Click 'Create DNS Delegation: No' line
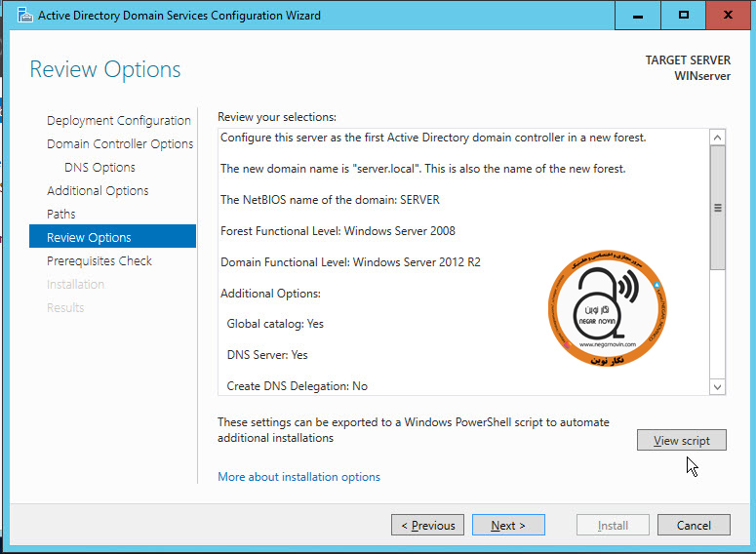The image size is (756, 554). [x=297, y=386]
